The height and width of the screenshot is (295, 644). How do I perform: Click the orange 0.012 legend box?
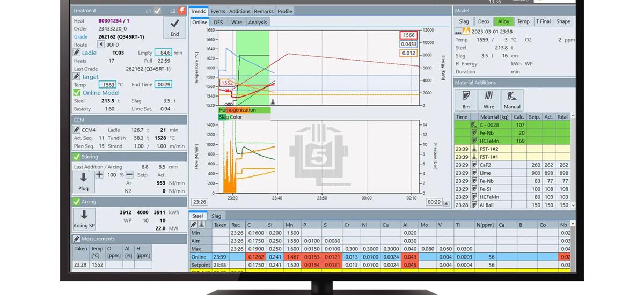(409, 53)
